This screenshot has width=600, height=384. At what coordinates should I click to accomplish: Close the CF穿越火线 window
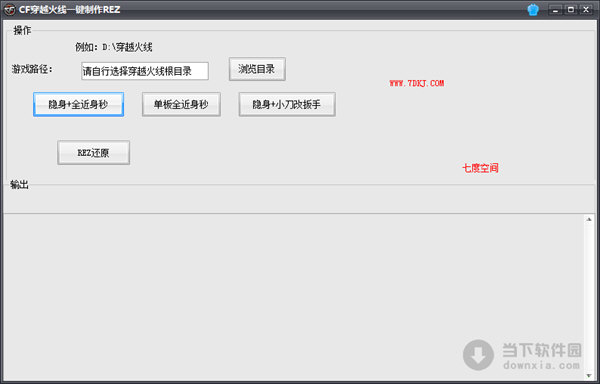pyautogui.click(x=585, y=10)
